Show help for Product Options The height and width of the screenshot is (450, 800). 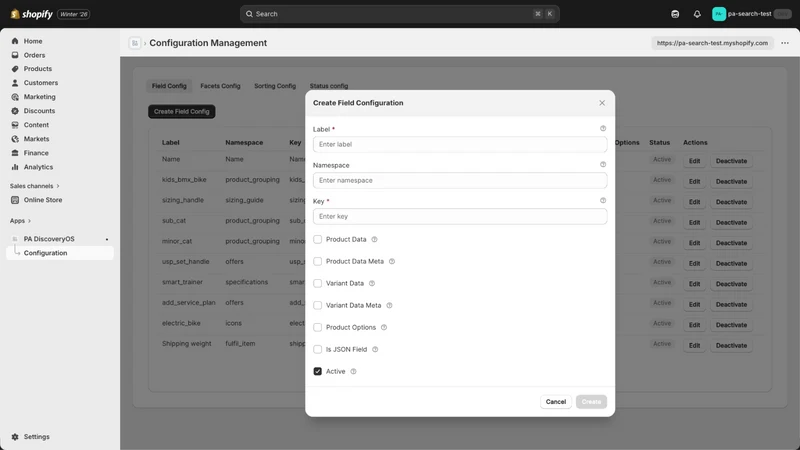click(x=384, y=328)
